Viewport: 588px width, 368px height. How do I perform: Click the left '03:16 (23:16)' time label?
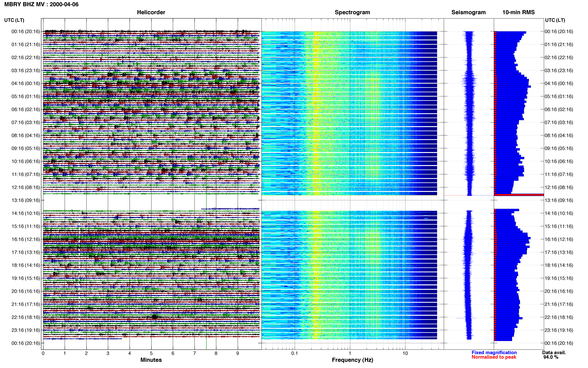pyautogui.click(x=26, y=71)
